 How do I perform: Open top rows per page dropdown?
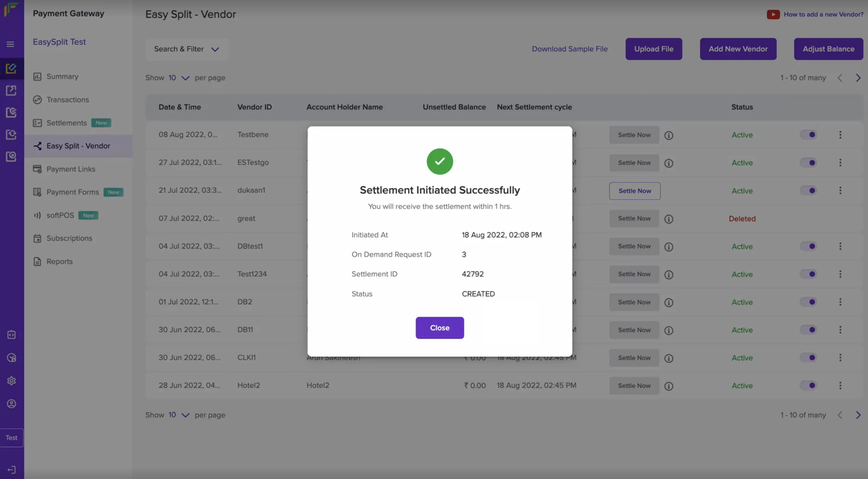[179, 78]
